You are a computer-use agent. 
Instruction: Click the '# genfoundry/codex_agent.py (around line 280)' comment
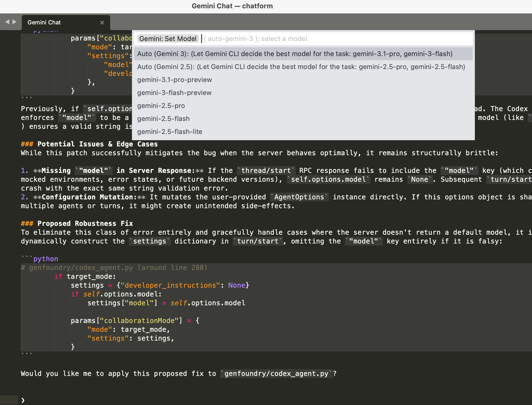point(114,268)
